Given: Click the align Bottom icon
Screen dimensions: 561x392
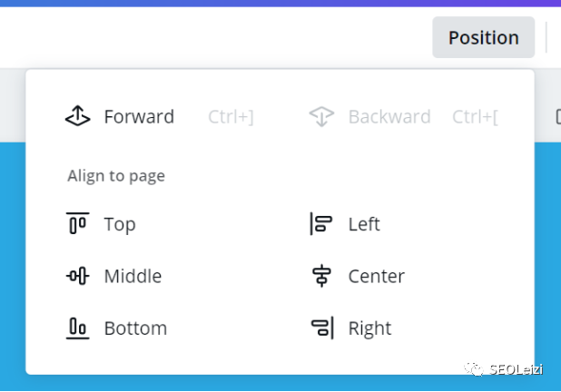Looking at the screenshot, I should 78,328.
